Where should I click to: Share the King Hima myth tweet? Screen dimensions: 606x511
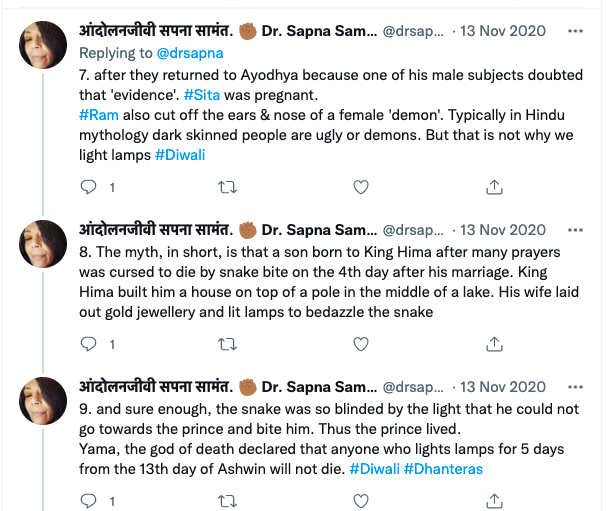(494, 344)
